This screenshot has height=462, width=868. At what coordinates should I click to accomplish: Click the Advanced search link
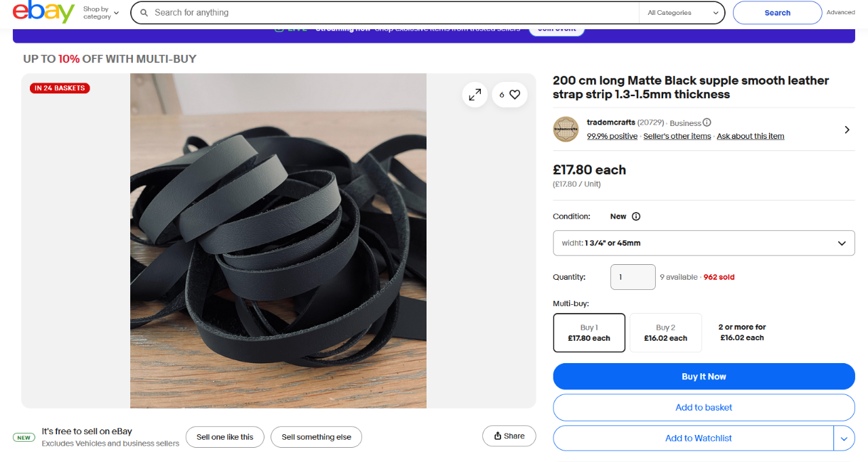pyautogui.click(x=840, y=12)
